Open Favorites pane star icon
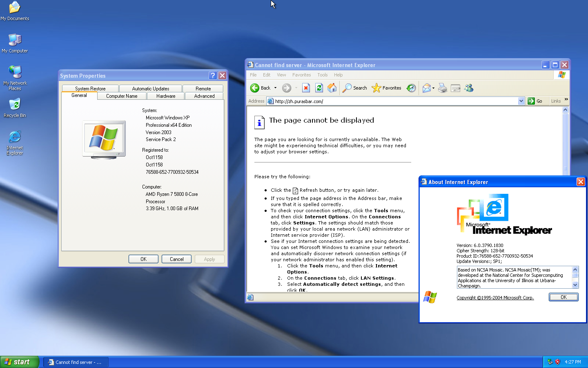Image resolution: width=588 pixels, height=368 pixels. tap(386, 88)
